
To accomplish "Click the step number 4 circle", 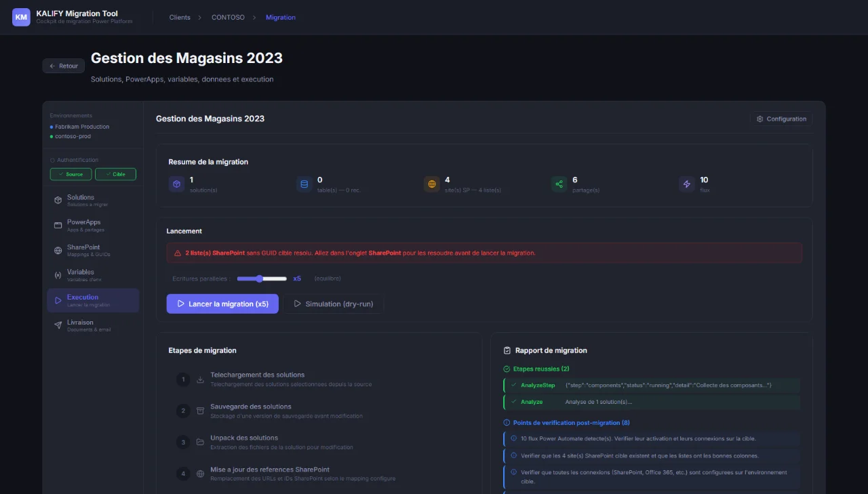I will click(182, 474).
